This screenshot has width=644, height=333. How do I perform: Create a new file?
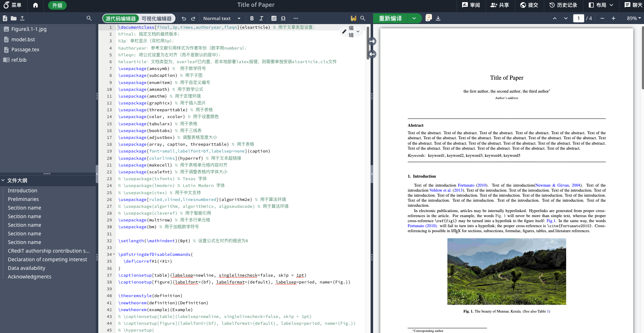coord(5,18)
